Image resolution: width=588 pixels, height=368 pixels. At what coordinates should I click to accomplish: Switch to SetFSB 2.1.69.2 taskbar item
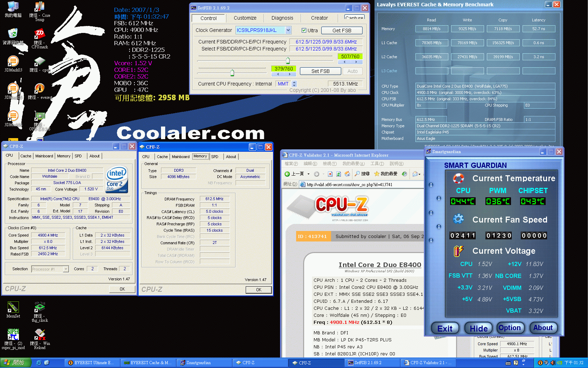click(x=372, y=363)
